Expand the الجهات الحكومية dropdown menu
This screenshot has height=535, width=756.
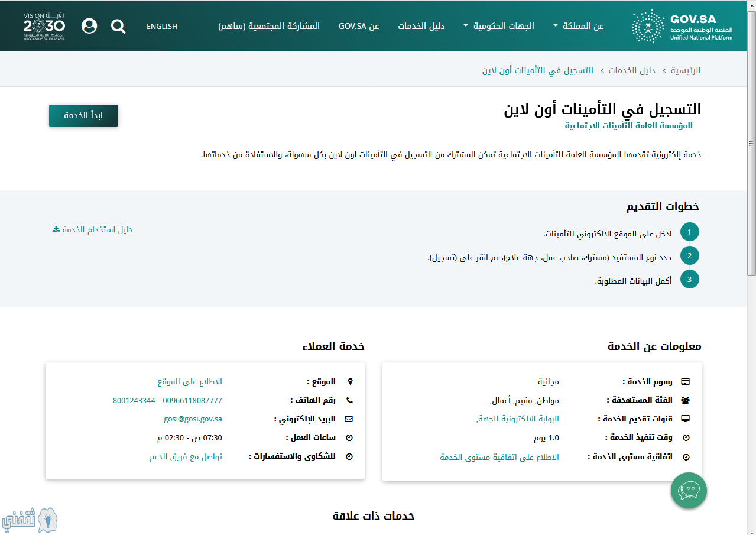tap(499, 26)
